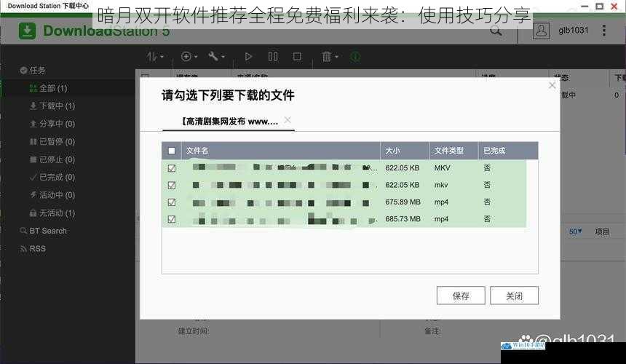626x364 pixels.
Task: Open the add task plus dropdown
Action: pyautogui.click(x=189, y=57)
